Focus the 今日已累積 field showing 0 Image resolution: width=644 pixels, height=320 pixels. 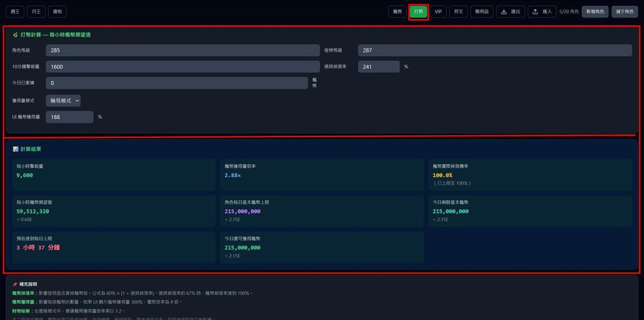pos(176,83)
